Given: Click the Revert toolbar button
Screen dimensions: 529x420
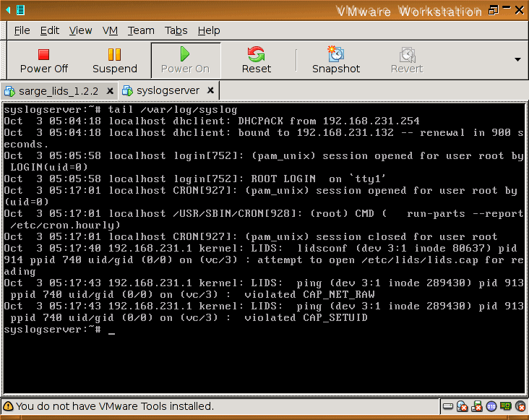Looking at the screenshot, I should (x=407, y=61).
